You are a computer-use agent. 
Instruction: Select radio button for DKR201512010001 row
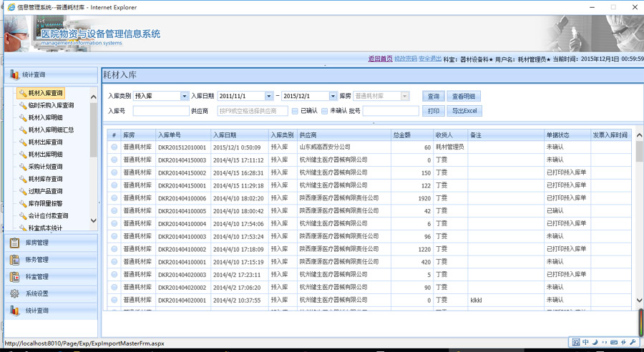[114, 147]
